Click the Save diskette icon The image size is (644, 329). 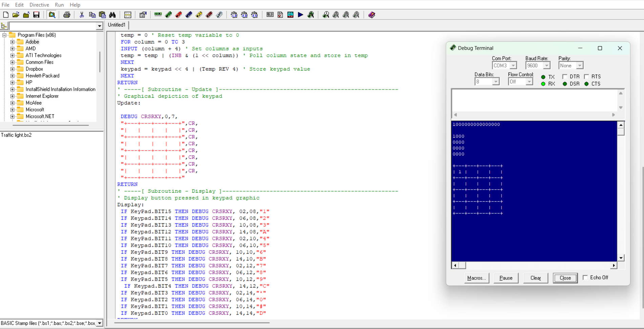36,15
